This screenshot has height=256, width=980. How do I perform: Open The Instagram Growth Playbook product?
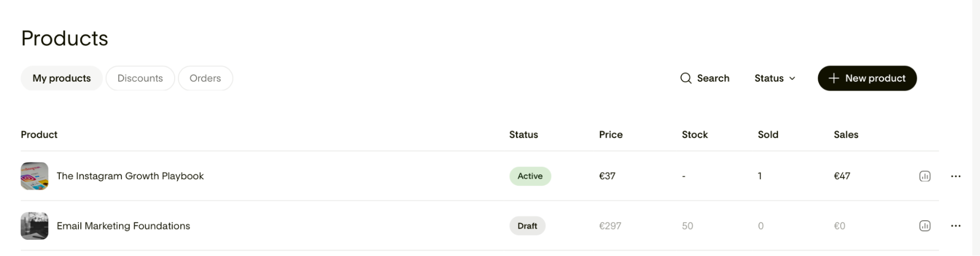coord(130,176)
